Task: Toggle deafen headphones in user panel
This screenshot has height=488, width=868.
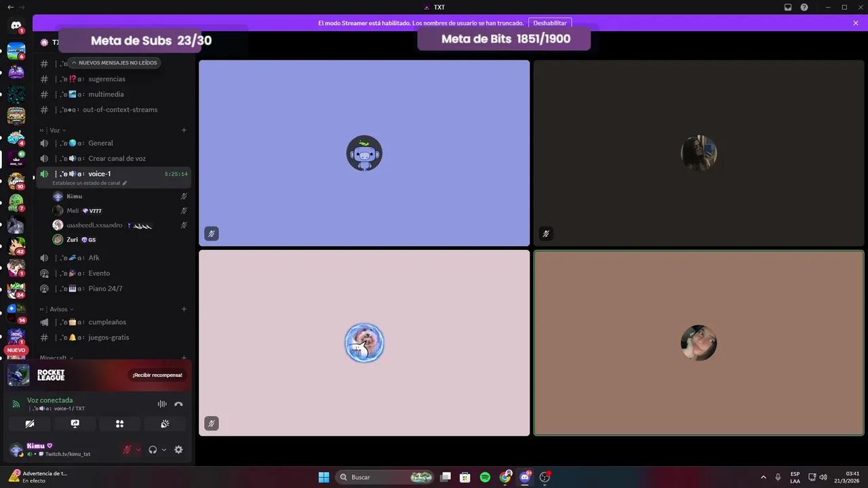Action: coord(153,449)
